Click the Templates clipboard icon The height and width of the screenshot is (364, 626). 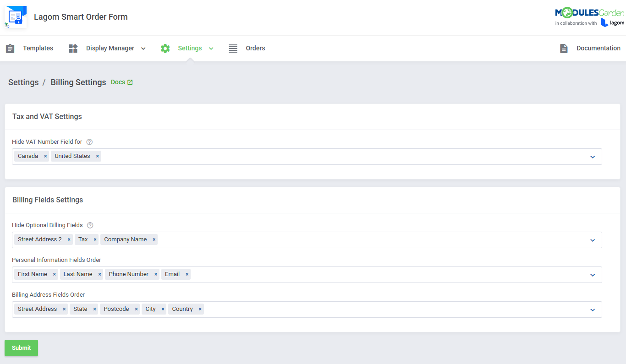click(10, 49)
